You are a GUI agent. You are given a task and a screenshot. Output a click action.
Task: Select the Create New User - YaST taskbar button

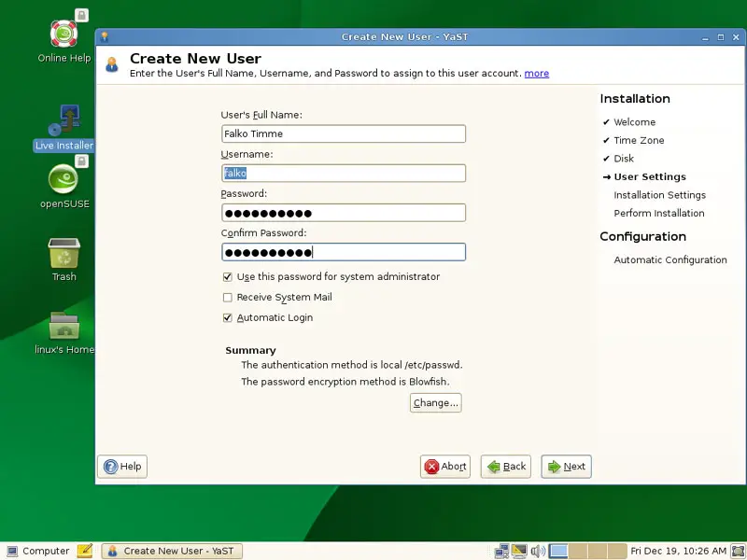click(172, 551)
